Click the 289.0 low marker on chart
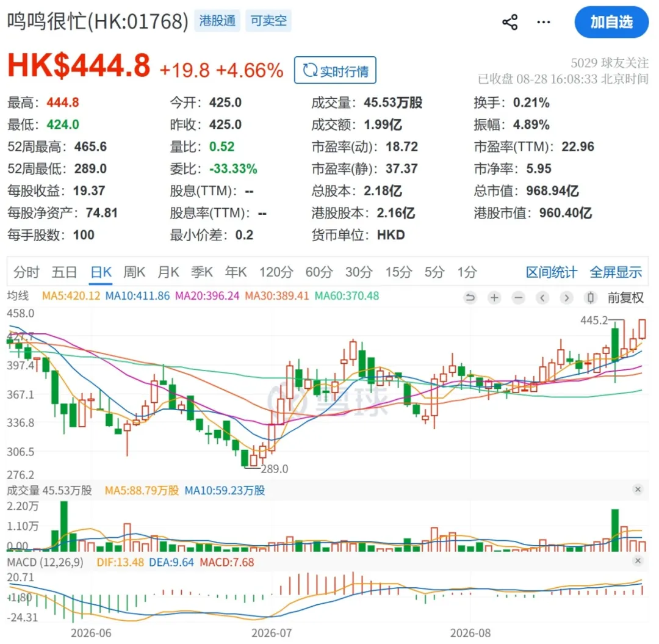The image size is (659, 644). click(275, 469)
